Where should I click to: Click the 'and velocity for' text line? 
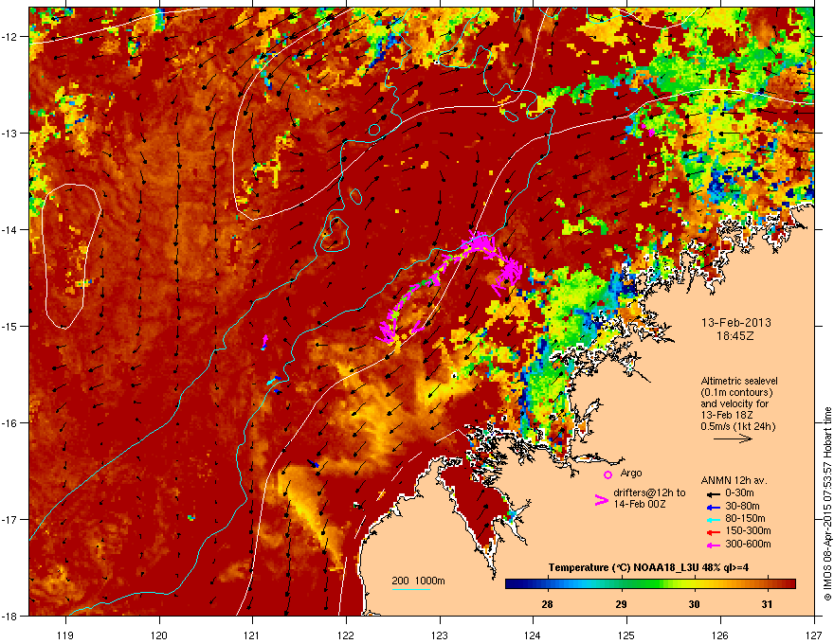click(x=734, y=403)
